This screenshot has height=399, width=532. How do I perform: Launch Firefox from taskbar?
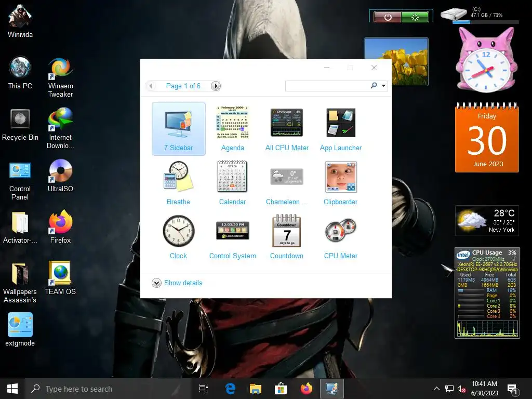click(x=307, y=389)
